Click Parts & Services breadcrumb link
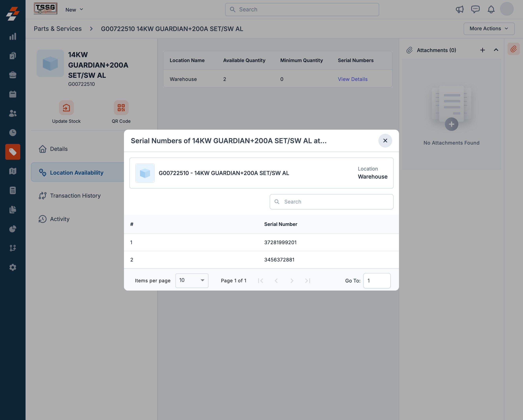This screenshot has height=420, width=523. coord(58,29)
